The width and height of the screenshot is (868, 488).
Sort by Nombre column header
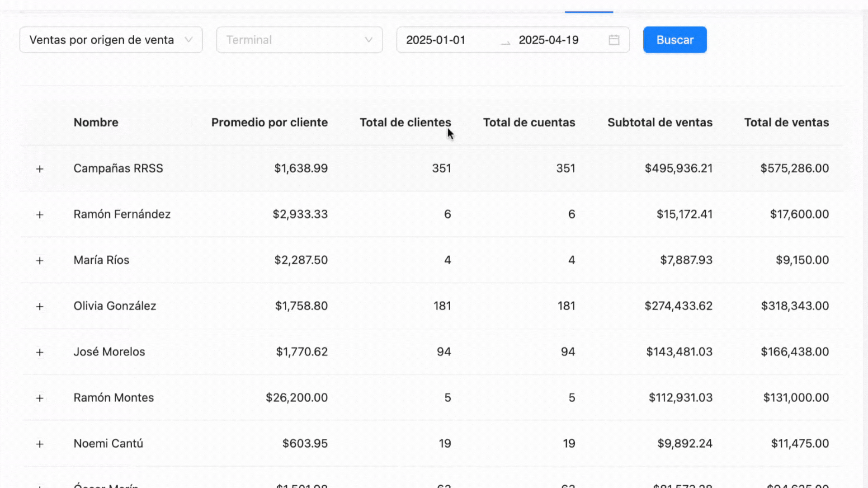point(96,122)
